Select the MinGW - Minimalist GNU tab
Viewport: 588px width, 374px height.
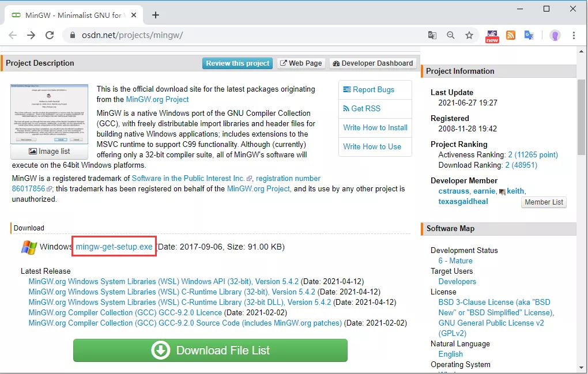(x=74, y=16)
